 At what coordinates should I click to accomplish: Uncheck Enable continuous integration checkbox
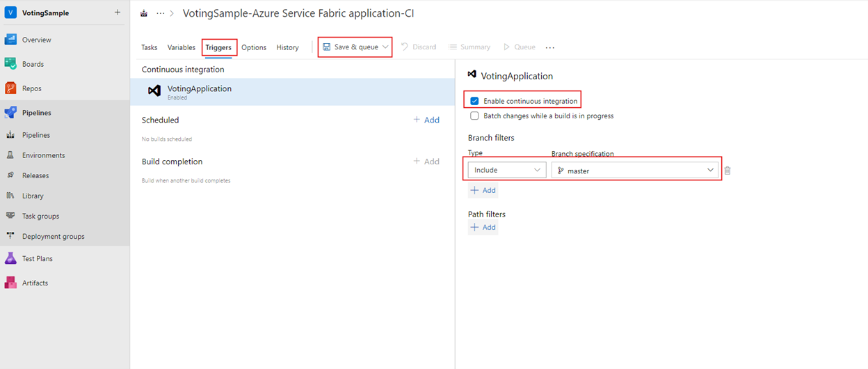[x=474, y=101]
